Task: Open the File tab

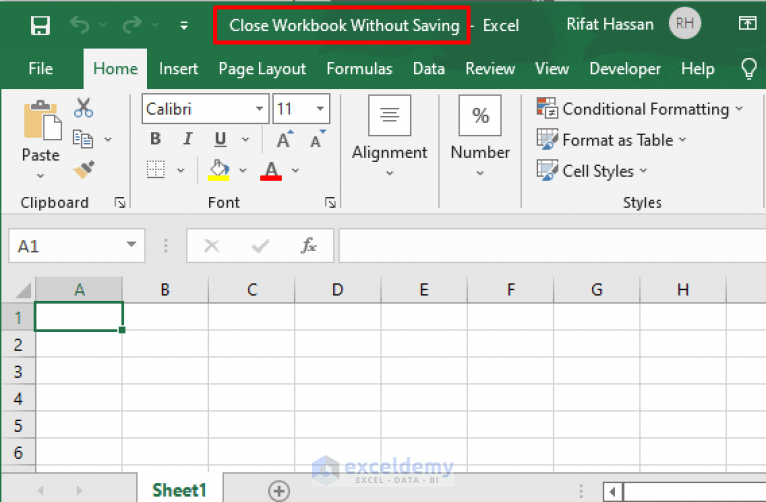Action: 41,68
